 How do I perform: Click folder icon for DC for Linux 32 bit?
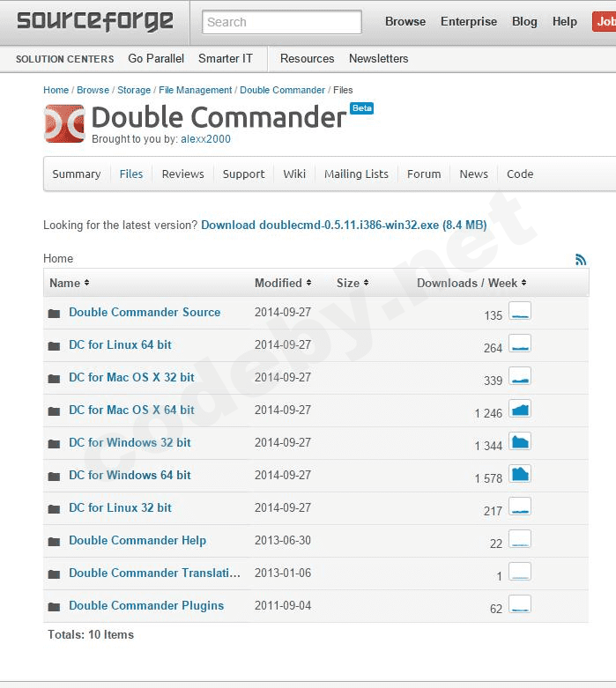click(x=54, y=508)
